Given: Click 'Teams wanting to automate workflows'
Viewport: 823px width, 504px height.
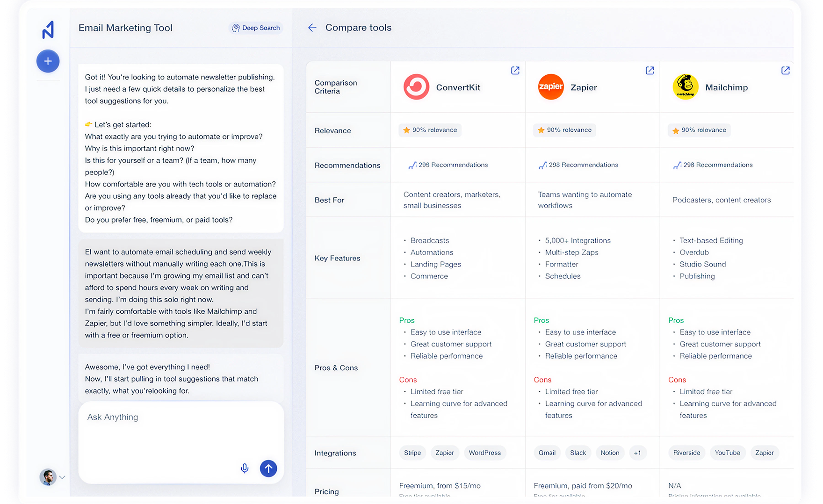Looking at the screenshot, I should point(585,200).
